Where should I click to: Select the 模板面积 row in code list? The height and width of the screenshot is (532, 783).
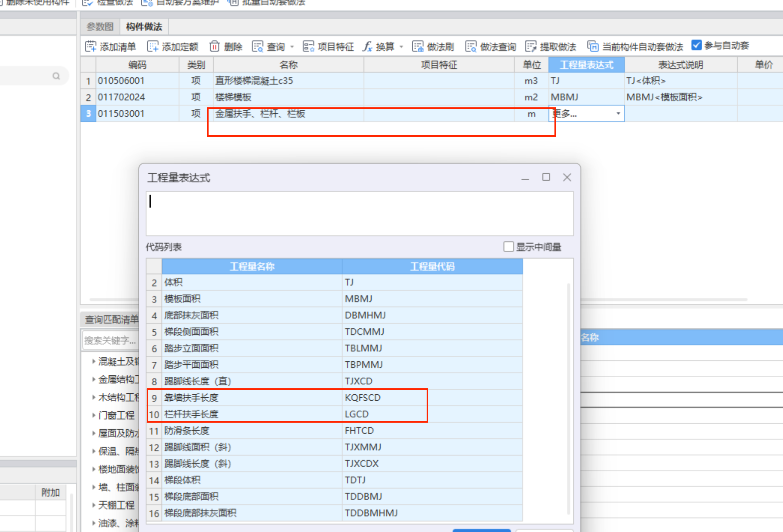tap(334, 298)
